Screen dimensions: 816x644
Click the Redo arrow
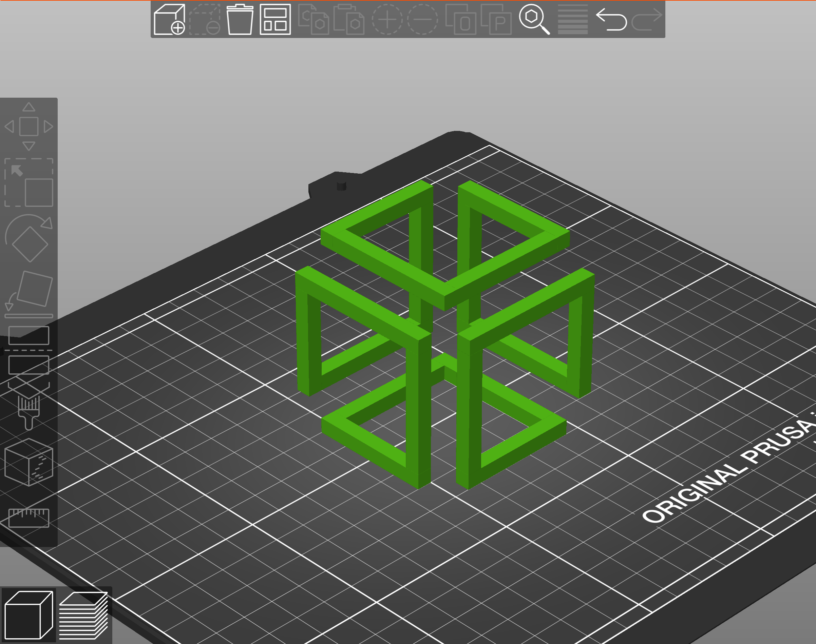pos(647,19)
